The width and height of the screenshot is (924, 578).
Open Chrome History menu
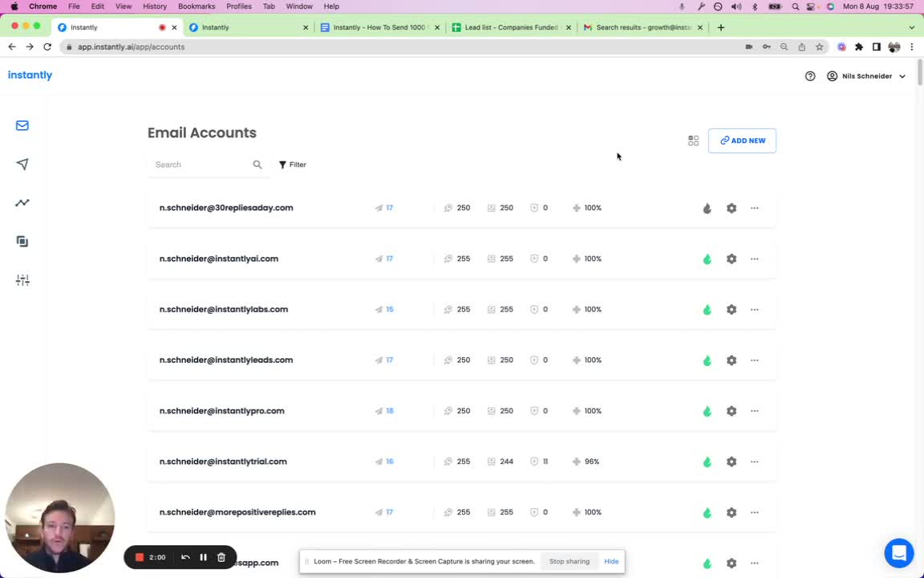pyautogui.click(x=154, y=6)
